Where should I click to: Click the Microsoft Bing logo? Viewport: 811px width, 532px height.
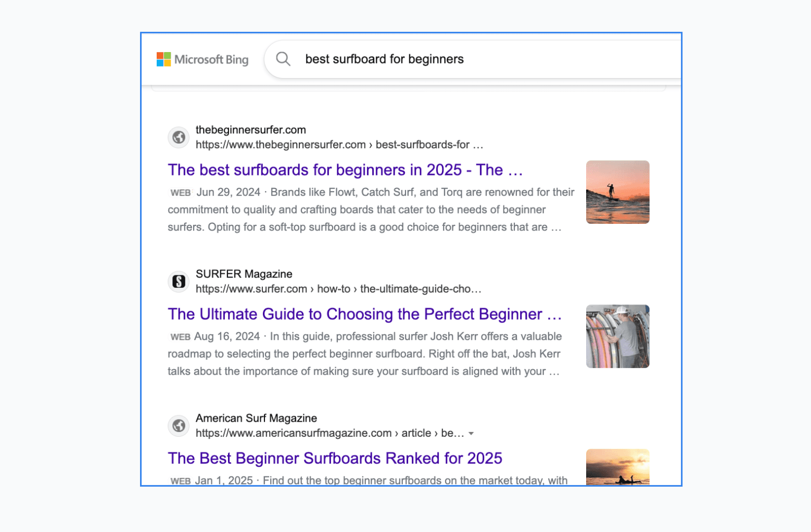point(202,59)
